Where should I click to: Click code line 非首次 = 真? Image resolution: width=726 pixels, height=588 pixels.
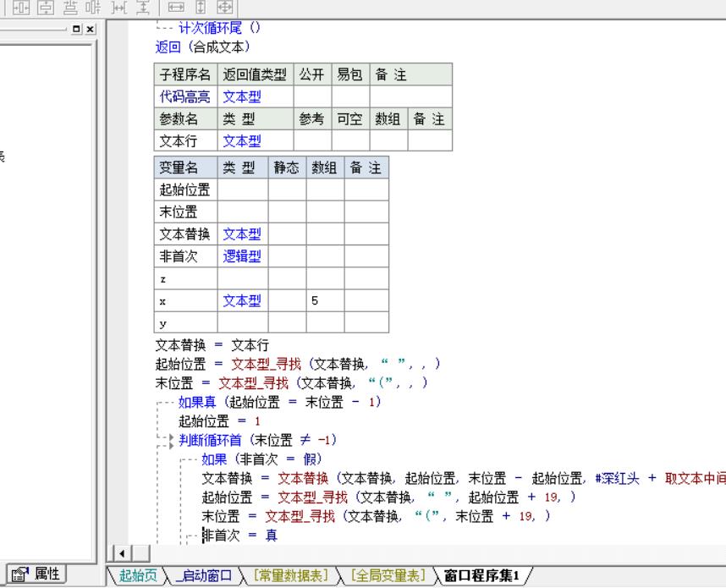[x=239, y=535]
